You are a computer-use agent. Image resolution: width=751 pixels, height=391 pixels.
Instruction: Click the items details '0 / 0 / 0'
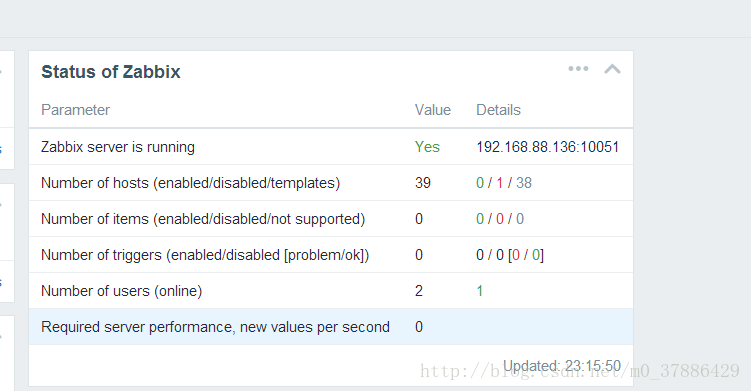500,218
